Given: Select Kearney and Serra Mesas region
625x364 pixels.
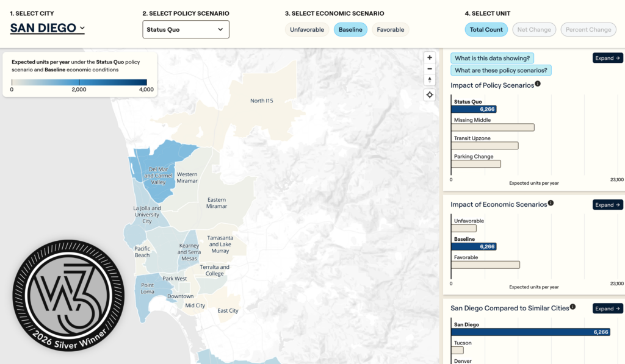Looking at the screenshot, I should click(189, 252).
